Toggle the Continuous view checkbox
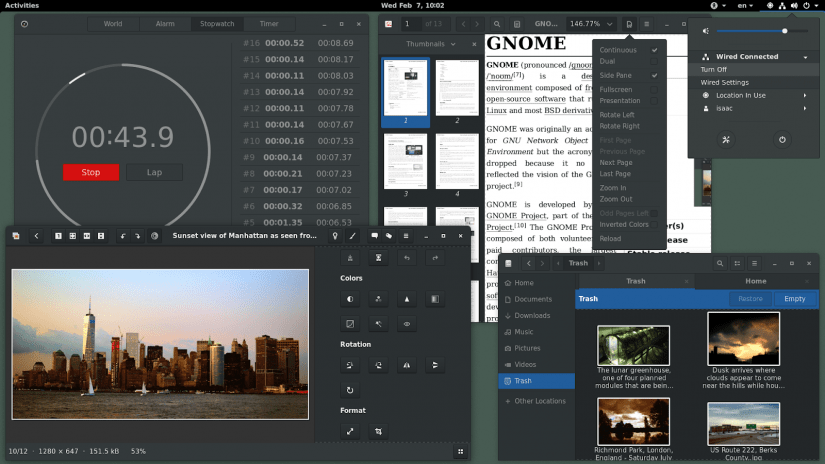Viewport: 825px width, 464px height. 654,50
